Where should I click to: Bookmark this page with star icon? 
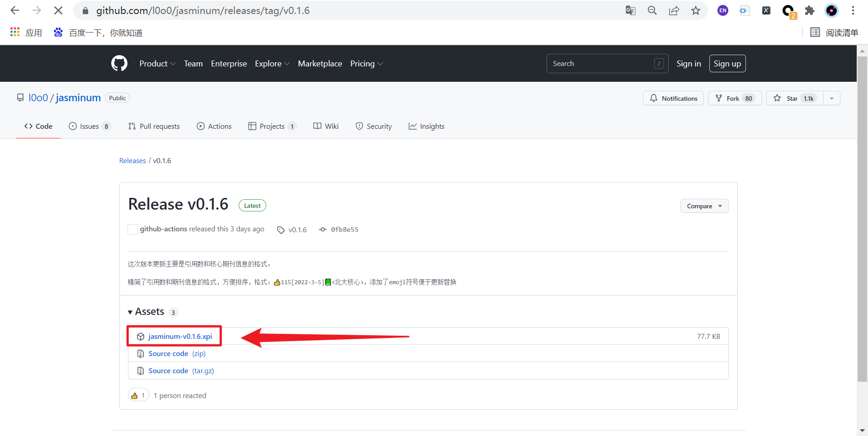coord(696,10)
